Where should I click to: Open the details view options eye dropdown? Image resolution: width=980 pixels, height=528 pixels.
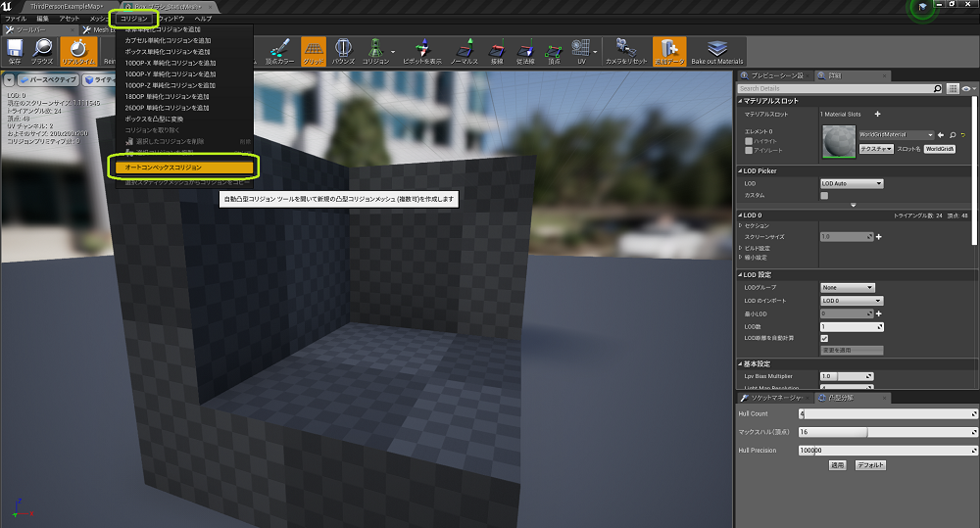(x=969, y=89)
